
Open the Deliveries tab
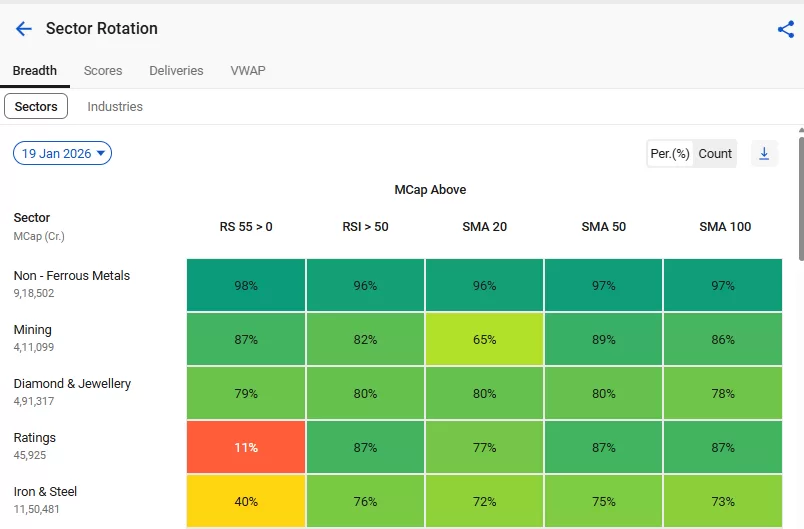pyautogui.click(x=176, y=71)
